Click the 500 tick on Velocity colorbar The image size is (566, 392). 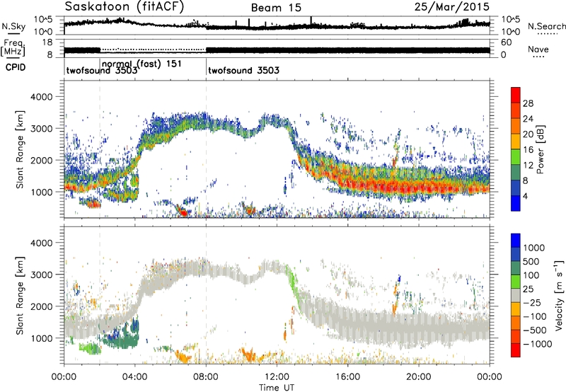pos(531,261)
